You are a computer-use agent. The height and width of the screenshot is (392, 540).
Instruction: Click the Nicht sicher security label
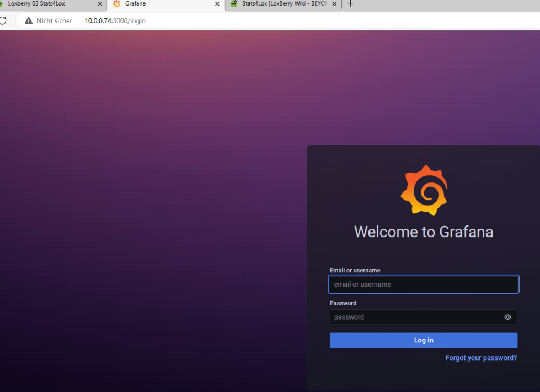tap(55, 20)
